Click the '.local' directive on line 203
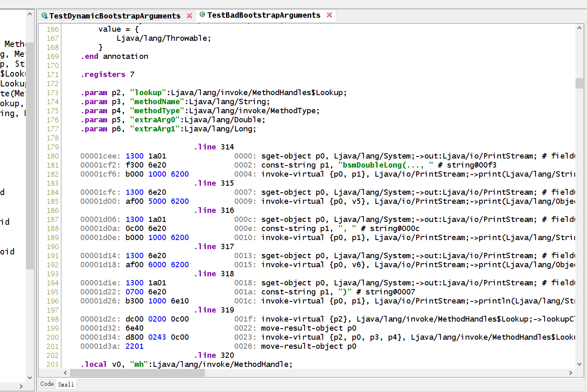The image size is (587, 392). tap(94, 364)
